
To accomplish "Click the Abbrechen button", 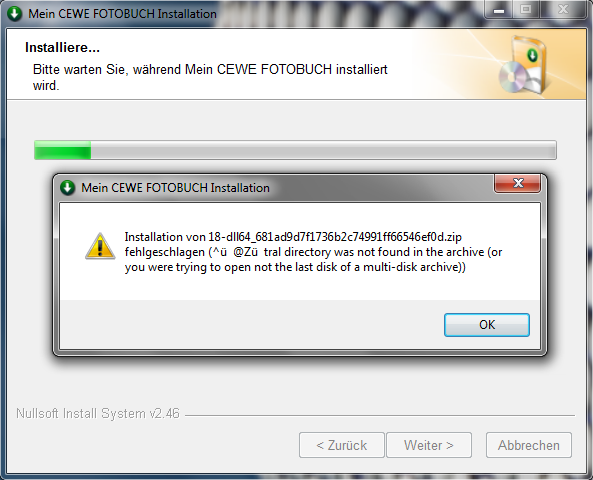I will coord(529,445).
